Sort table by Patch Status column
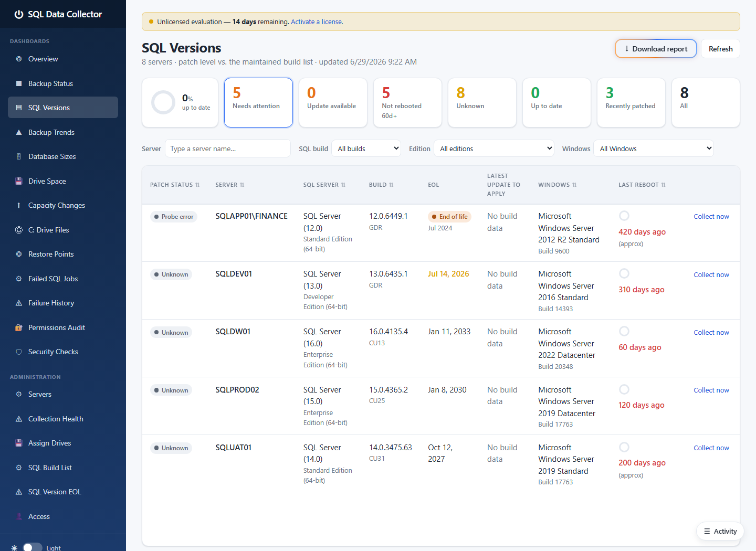Viewport: 756px width, 551px height. tap(175, 185)
